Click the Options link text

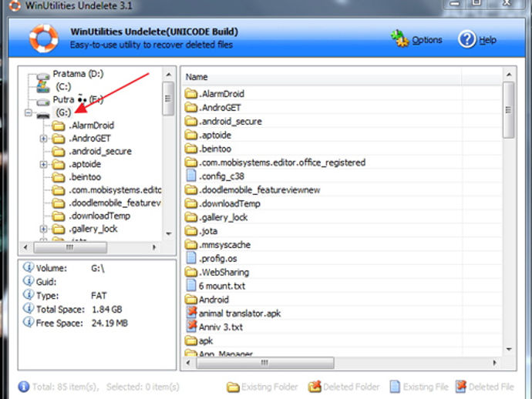pos(427,40)
